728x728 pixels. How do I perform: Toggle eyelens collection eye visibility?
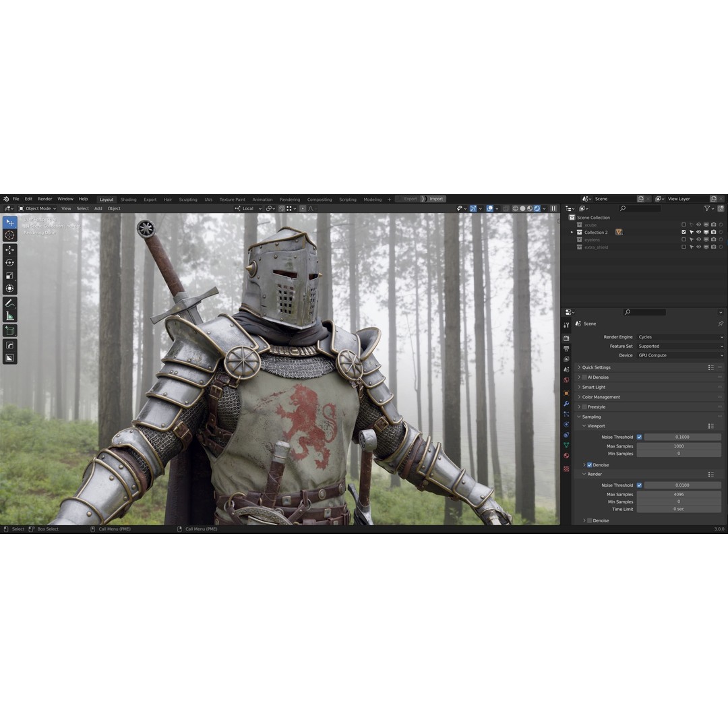click(698, 239)
